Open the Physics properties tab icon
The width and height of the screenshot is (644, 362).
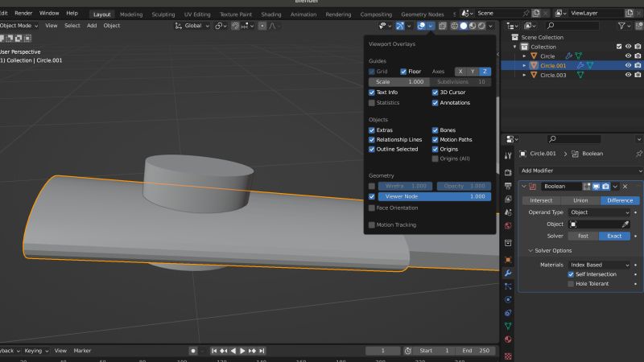point(508,299)
